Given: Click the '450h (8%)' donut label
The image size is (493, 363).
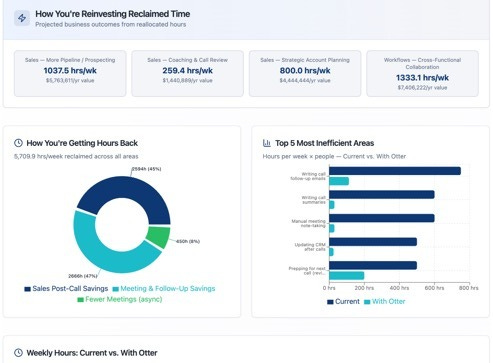Looking at the screenshot, I should click(188, 241).
